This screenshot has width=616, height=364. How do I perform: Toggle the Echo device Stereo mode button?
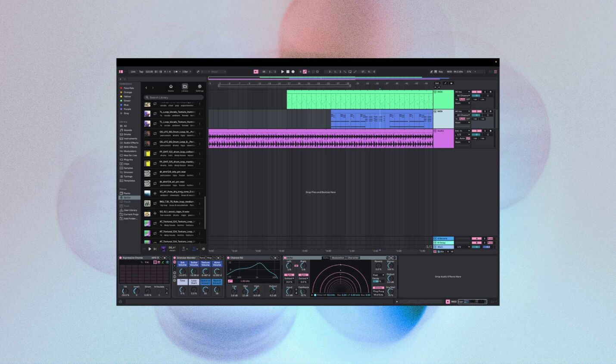point(378,288)
